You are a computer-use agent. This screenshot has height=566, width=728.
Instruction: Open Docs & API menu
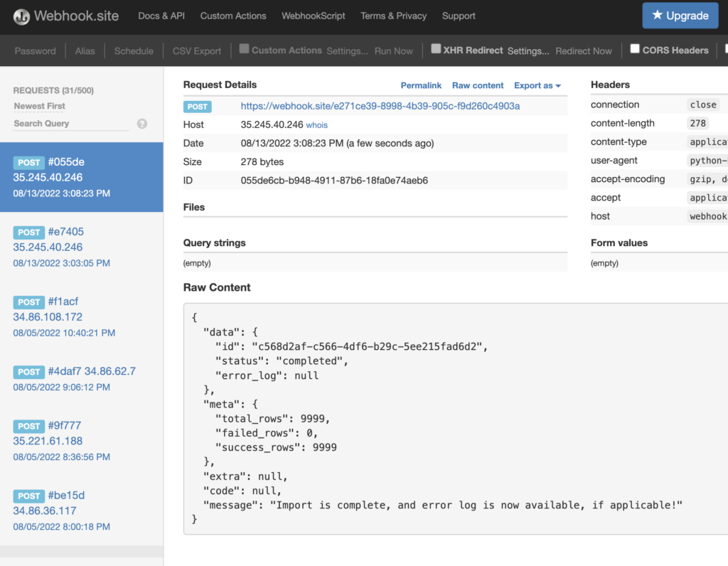pyautogui.click(x=161, y=16)
